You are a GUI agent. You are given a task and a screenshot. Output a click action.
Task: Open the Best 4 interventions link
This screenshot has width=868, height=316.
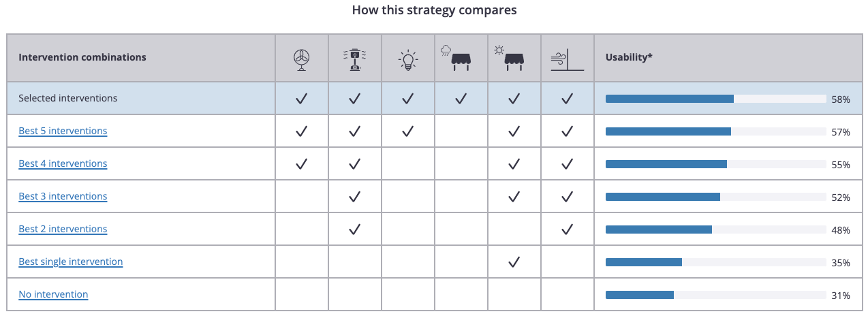coord(63,163)
